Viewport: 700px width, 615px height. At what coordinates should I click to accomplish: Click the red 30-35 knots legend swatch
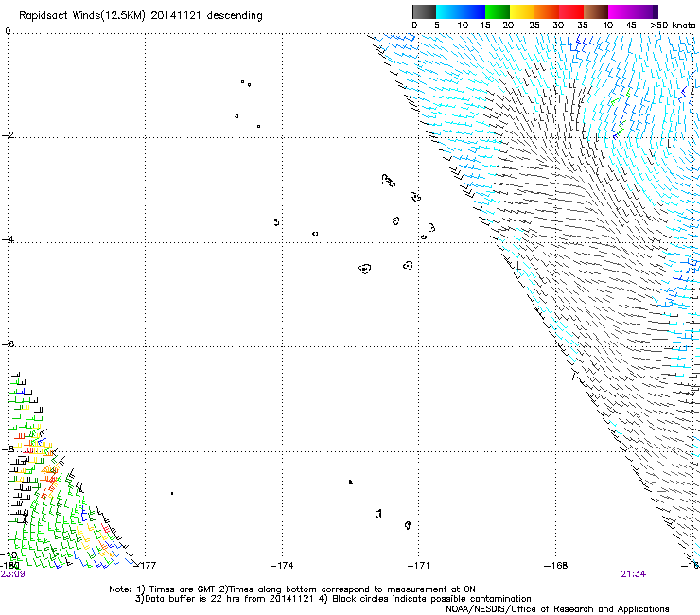pos(571,11)
